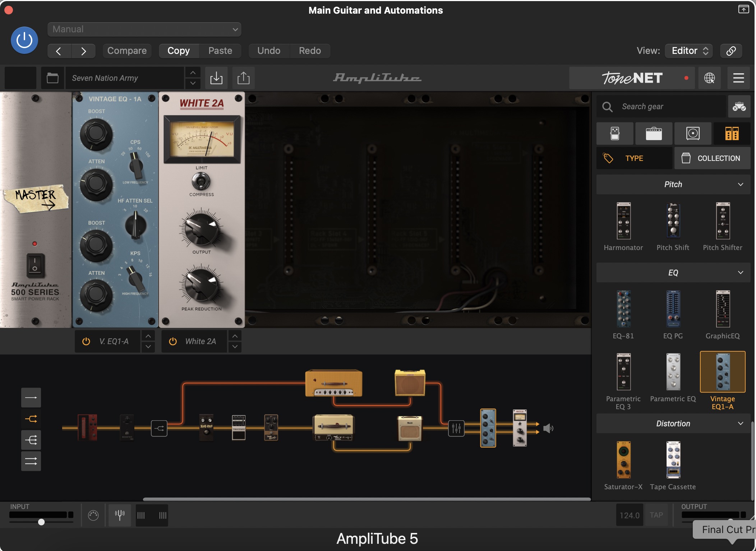
Task: Select the EQ-81 module
Action: 623,315
